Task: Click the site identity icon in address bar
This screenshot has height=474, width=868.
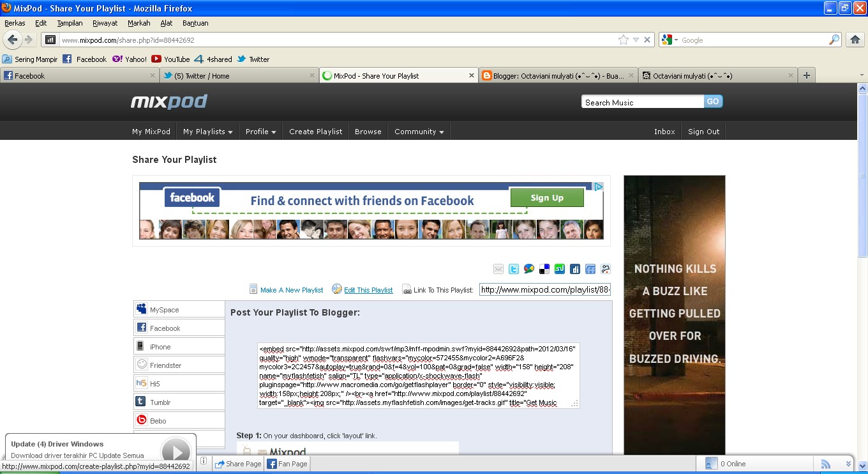Action: coord(50,40)
